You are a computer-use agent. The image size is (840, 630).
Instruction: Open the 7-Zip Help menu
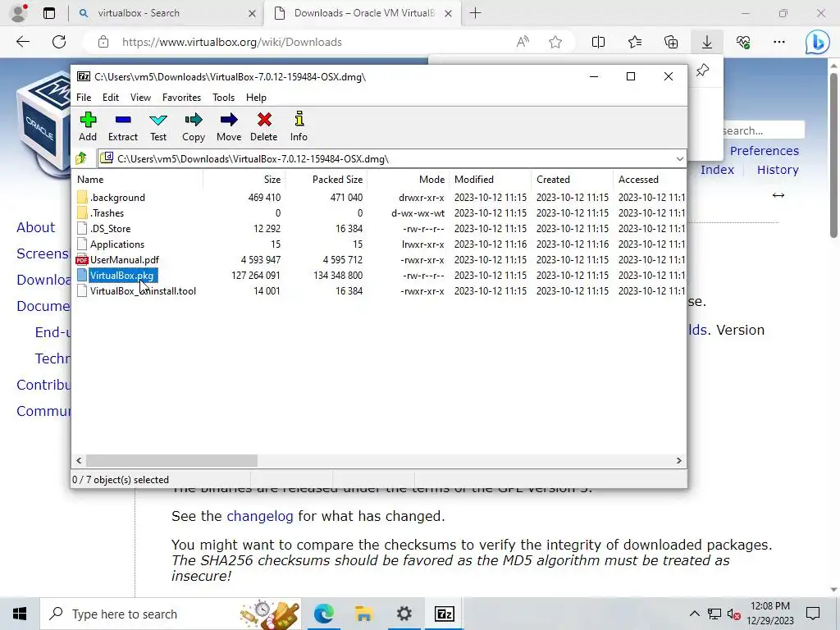[x=256, y=98]
